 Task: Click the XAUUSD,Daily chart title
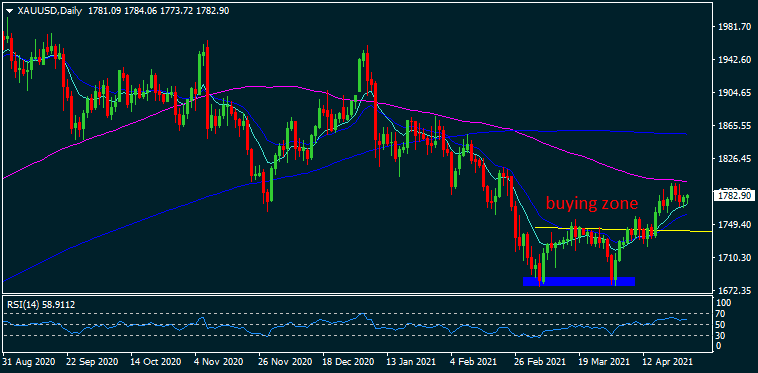click(x=50, y=11)
